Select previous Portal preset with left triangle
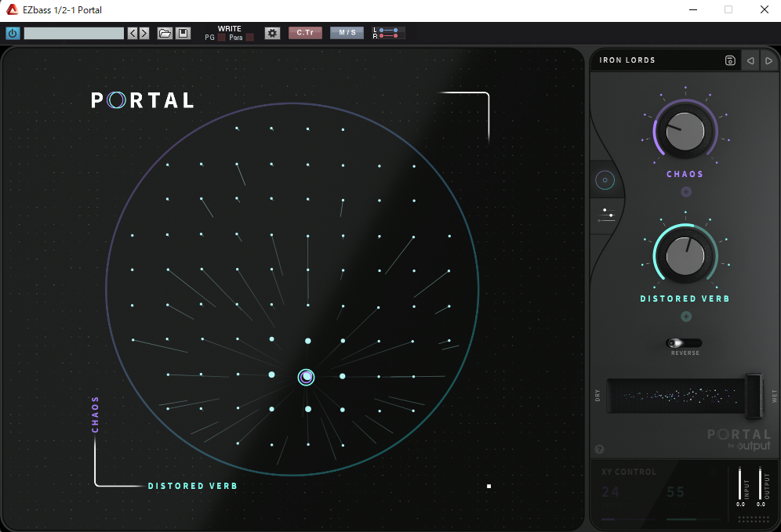Viewport: 781px width, 532px height. pyautogui.click(x=750, y=60)
